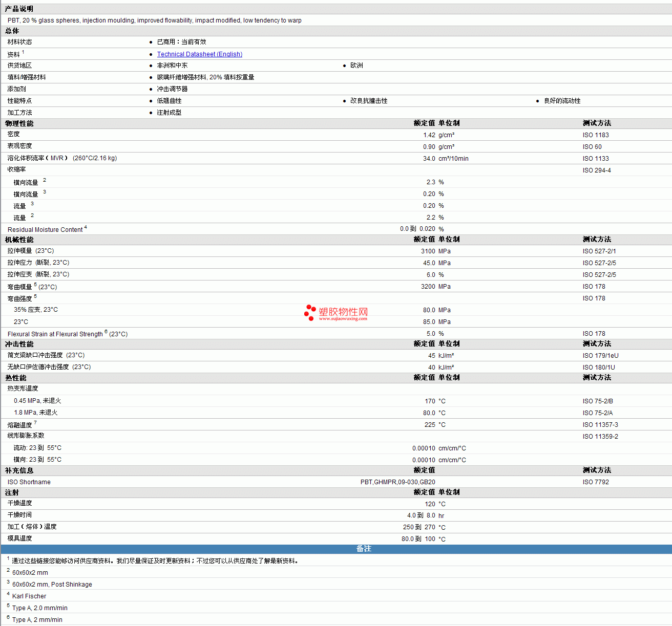Select the ISO 7792 test method entry

click(x=595, y=482)
